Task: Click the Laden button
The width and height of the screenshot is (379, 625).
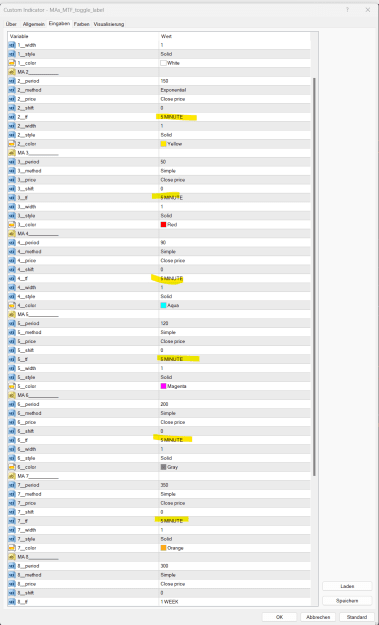Action: pos(347,586)
